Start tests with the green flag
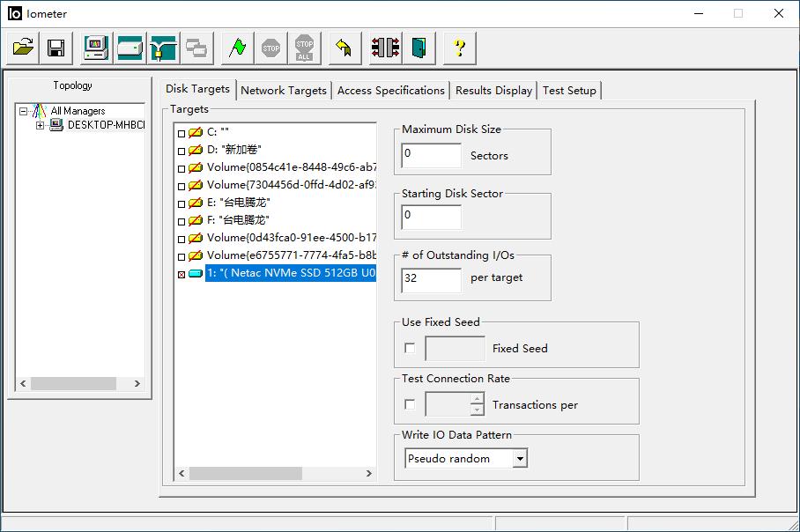Image resolution: width=800 pixels, height=532 pixels. (x=237, y=48)
